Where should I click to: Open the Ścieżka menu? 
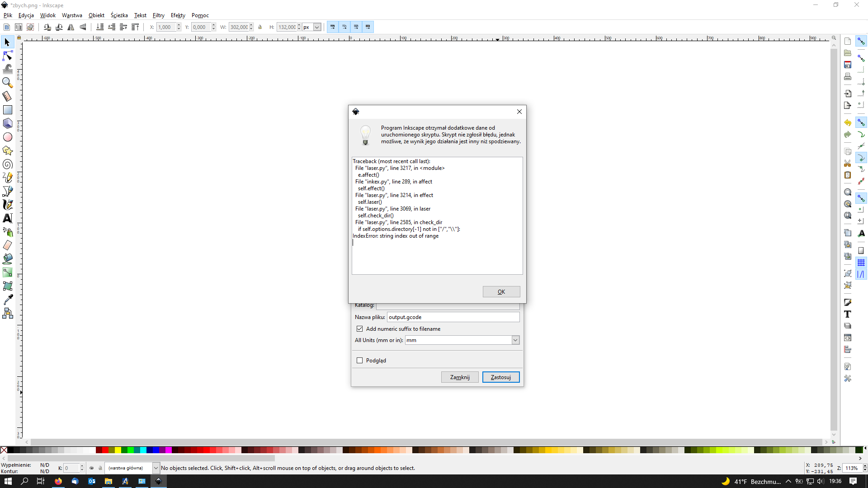tap(119, 15)
